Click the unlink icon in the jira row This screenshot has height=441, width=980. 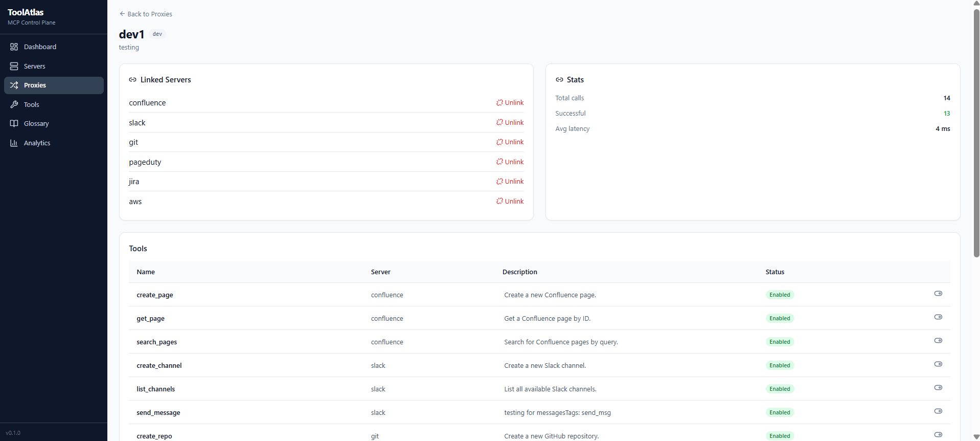tap(499, 181)
